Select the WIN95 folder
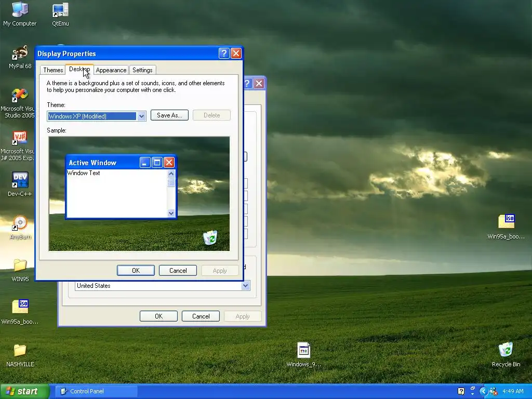 click(20, 270)
